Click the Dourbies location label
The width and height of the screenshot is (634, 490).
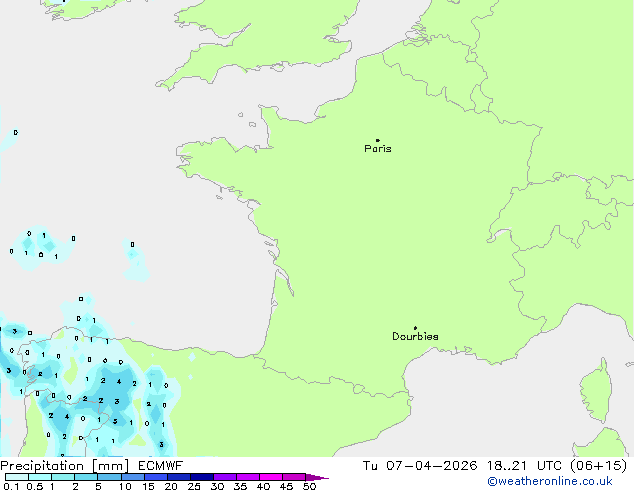click(415, 336)
